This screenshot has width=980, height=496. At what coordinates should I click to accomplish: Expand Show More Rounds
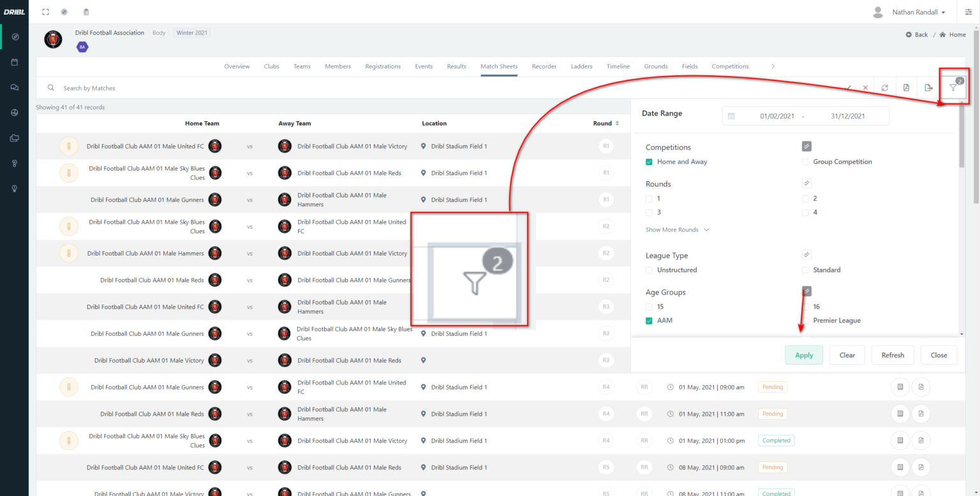(677, 230)
